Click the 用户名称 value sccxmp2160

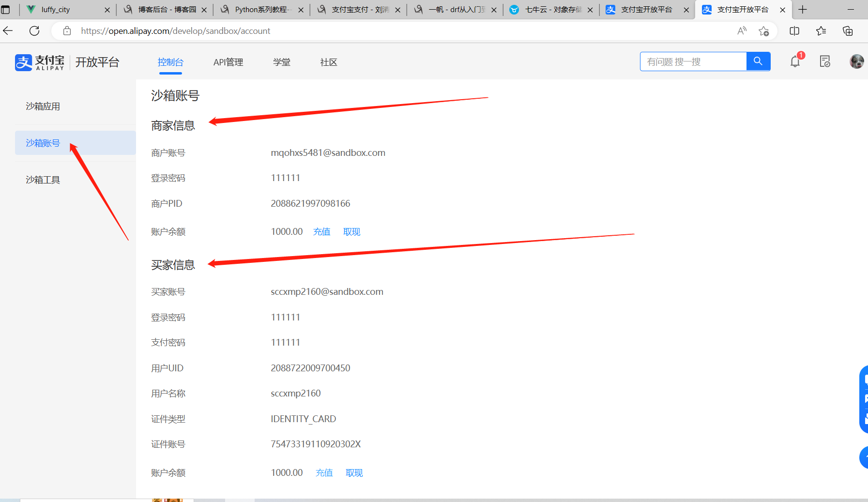296,394
